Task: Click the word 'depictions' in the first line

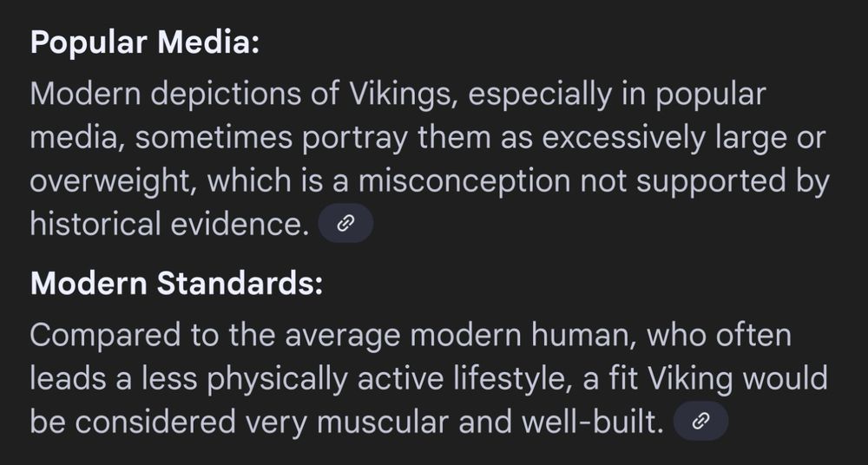Action: tap(226, 94)
